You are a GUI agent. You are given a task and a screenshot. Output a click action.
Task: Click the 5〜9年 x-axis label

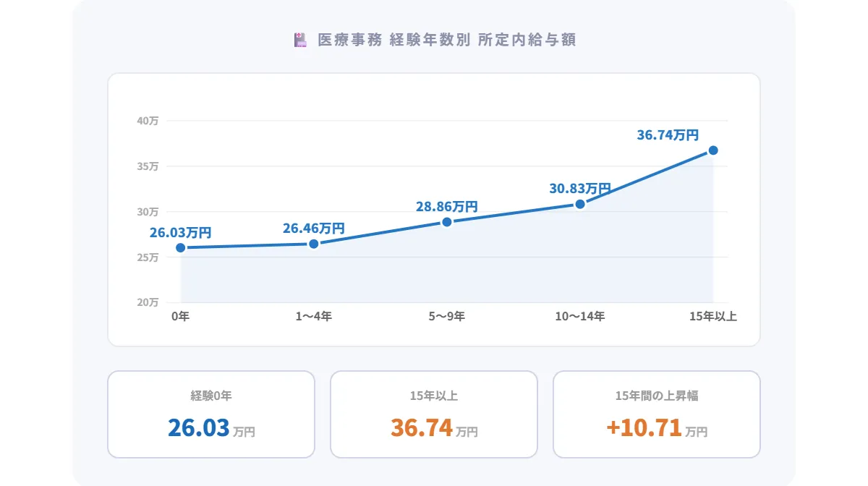447,317
